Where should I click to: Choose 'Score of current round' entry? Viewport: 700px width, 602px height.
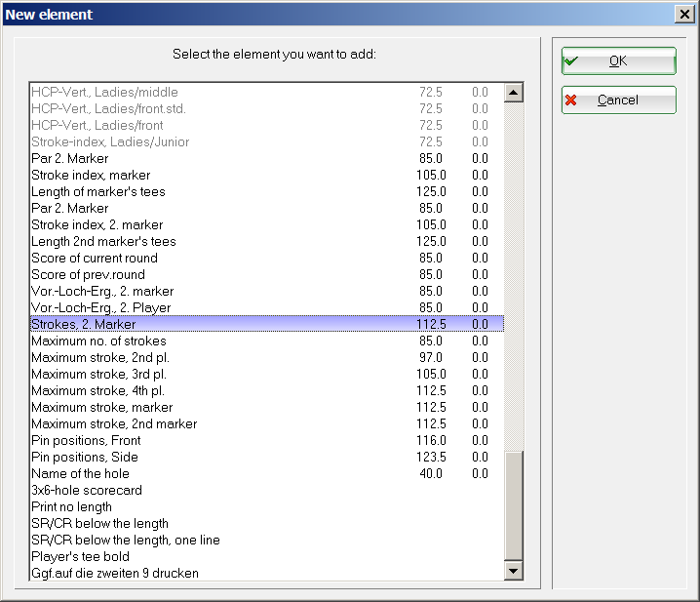click(94, 258)
